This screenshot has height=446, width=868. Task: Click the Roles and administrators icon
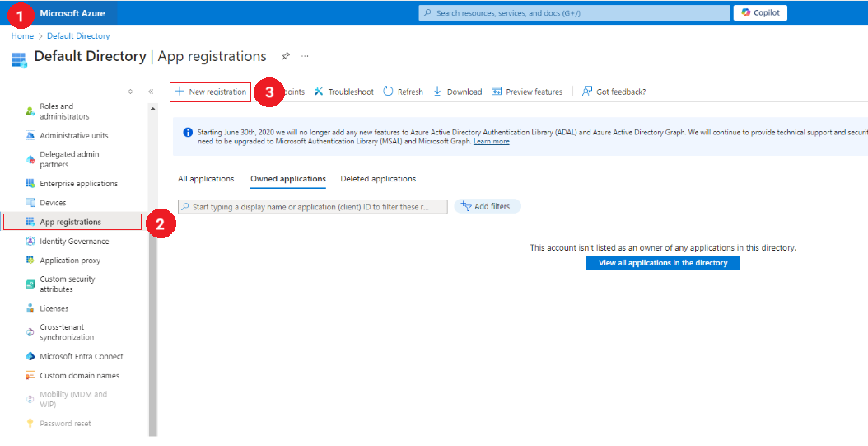(30, 111)
